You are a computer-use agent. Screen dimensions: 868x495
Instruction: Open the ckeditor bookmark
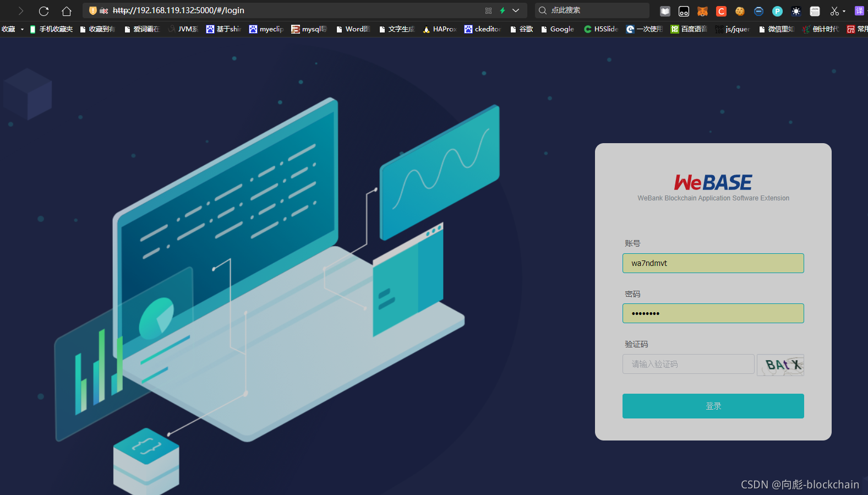point(483,29)
